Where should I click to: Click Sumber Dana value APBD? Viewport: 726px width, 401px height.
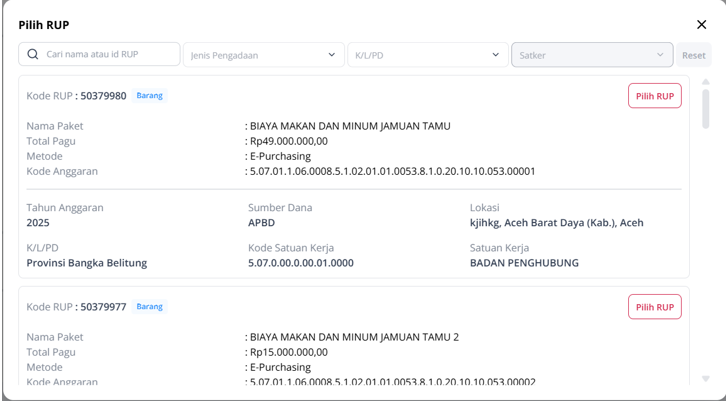coord(262,223)
